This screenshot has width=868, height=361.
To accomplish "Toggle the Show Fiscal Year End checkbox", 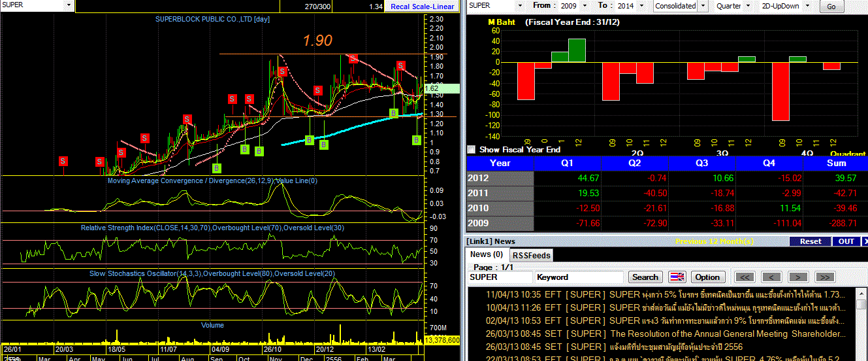I will point(472,150).
